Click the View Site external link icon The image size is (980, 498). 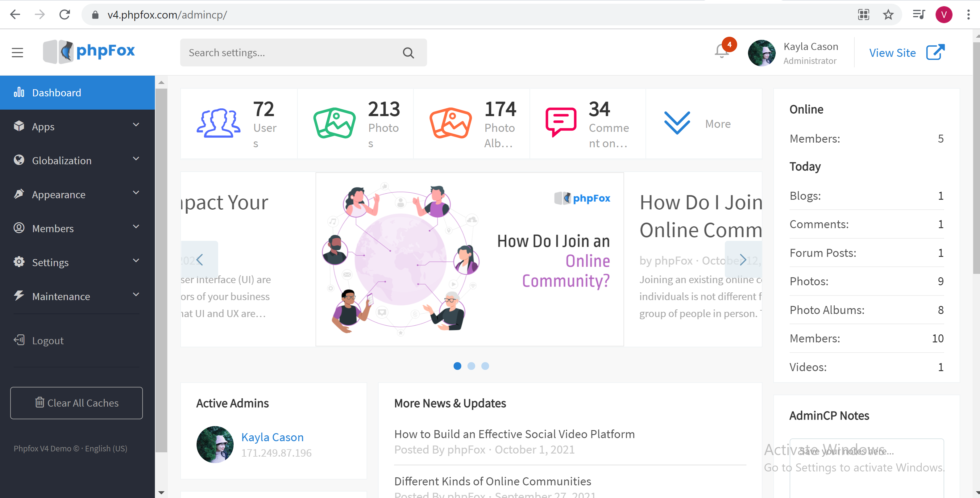[x=935, y=52]
